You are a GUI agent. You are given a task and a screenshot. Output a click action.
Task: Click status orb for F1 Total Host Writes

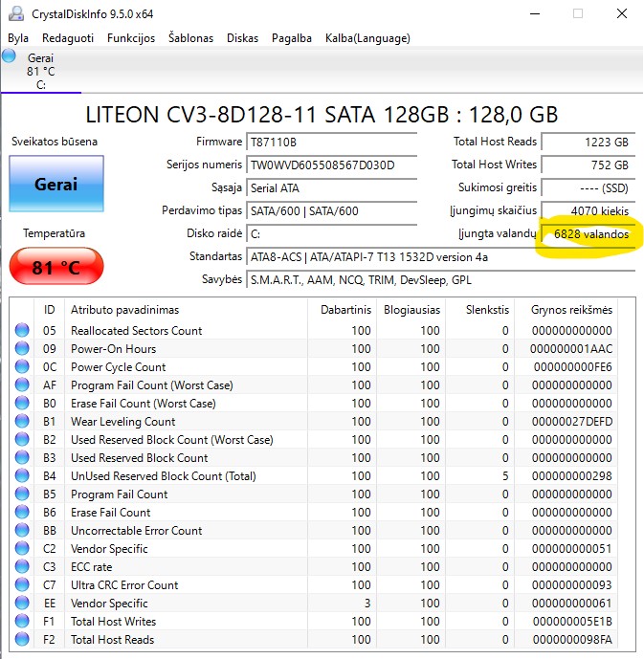point(22,621)
